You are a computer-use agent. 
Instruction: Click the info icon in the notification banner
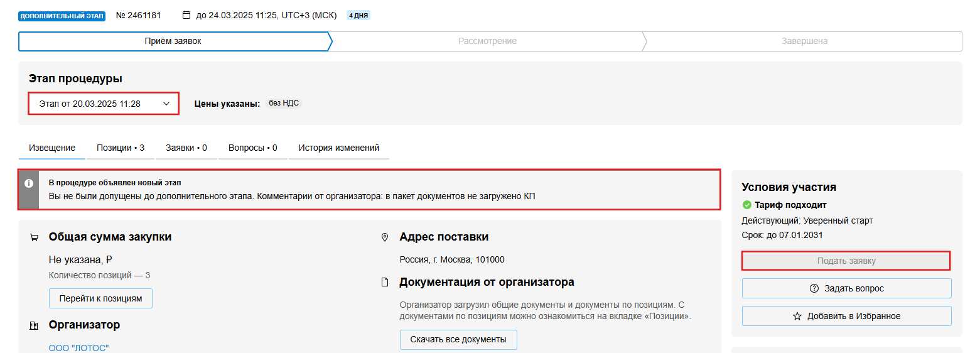click(28, 183)
